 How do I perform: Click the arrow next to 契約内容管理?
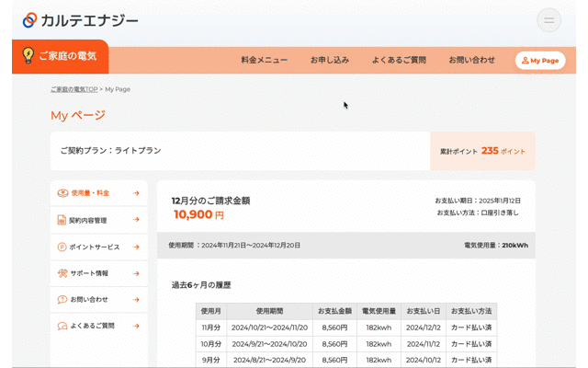click(136, 219)
